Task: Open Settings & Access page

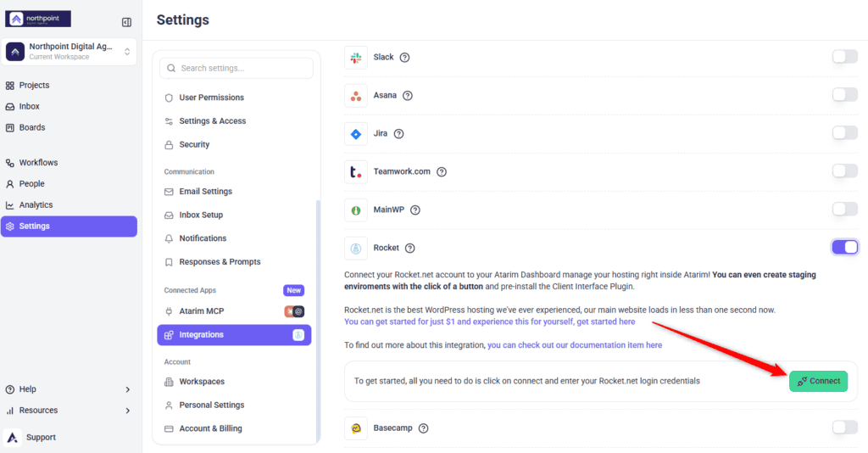Action: click(212, 121)
